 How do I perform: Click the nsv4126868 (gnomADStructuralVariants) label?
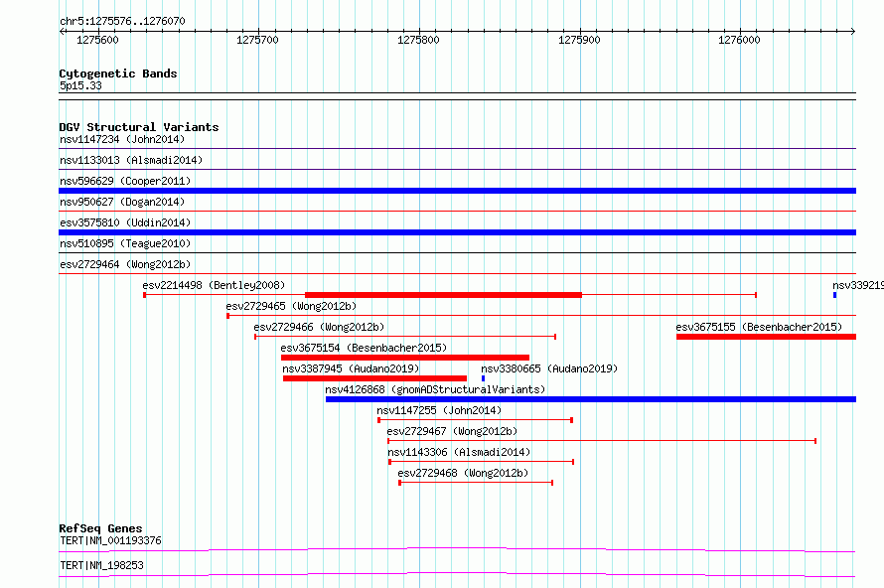coord(435,389)
